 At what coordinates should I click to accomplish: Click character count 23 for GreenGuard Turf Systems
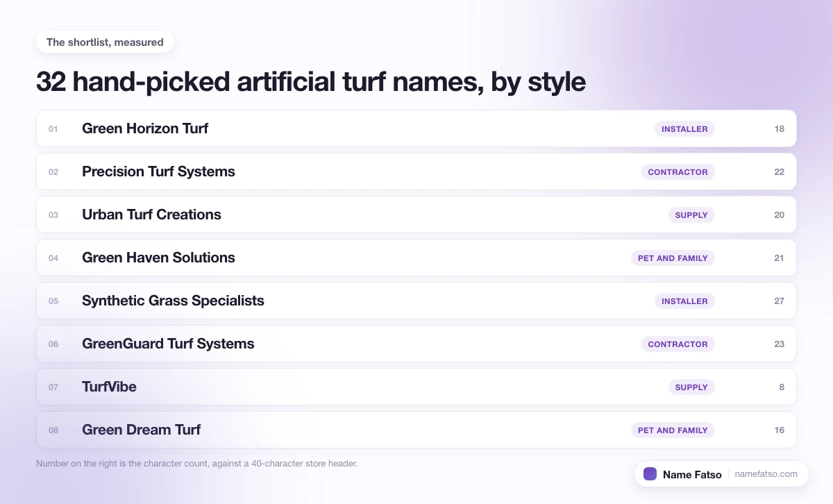(x=779, y=344)
